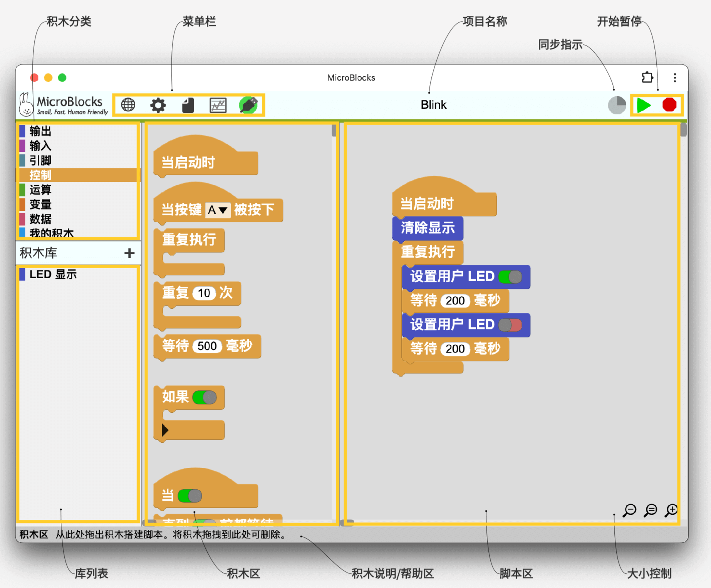This screenshot has height=588, width=711.
Task: Click the extensions puzzle icon
Action: [x=647, y=77]
